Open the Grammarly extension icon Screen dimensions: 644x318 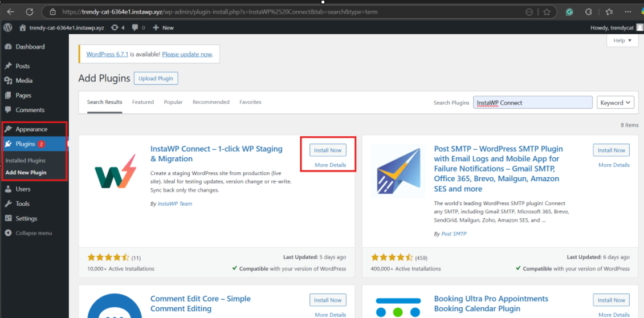569,12
